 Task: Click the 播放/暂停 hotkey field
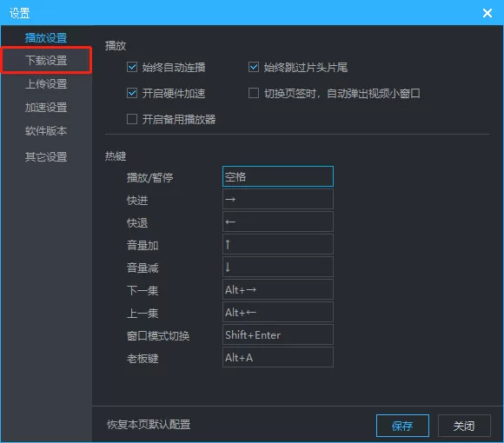click(x=278, y=176)
